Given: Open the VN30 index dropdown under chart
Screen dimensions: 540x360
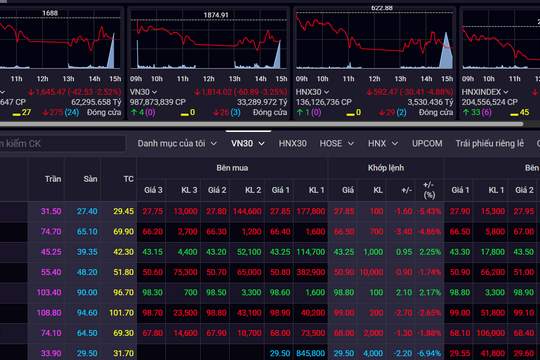Looking at the screenshot, I should [143, 92].
